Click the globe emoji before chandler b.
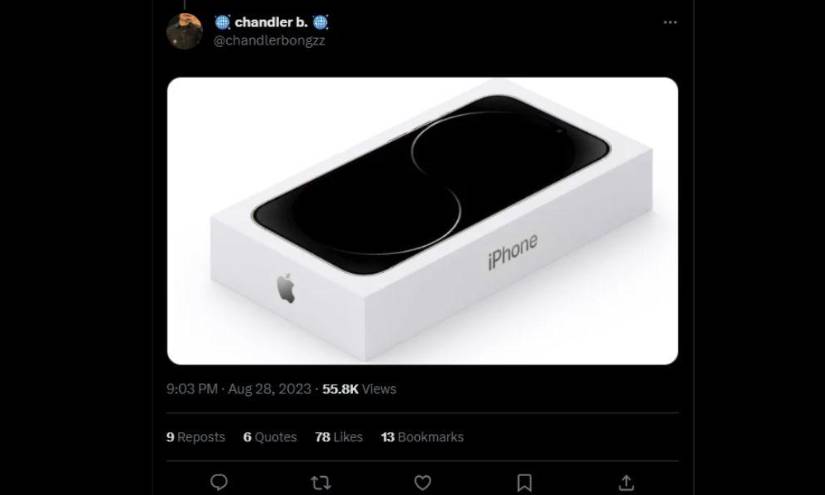 click(x=222, y=22)
